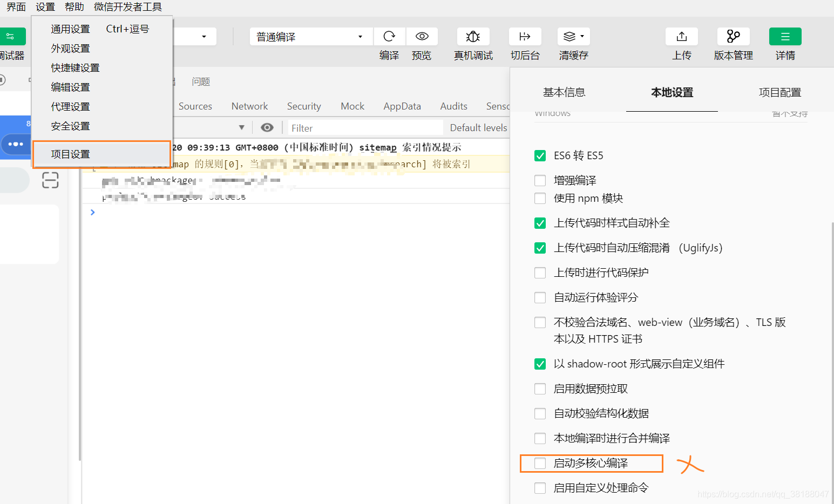Switch to the Security tab
Viewport: 834px width, 504px height.
pos(304,106)
